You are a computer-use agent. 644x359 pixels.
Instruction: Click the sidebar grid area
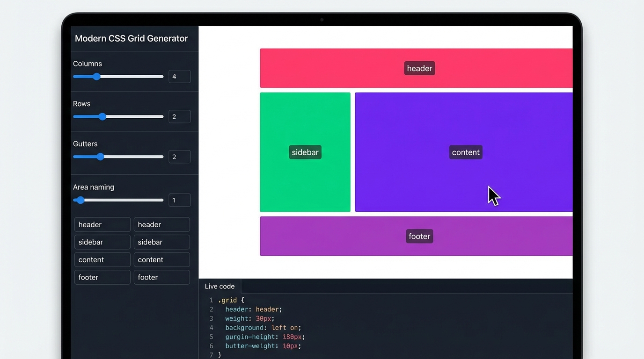coord(305,152)
